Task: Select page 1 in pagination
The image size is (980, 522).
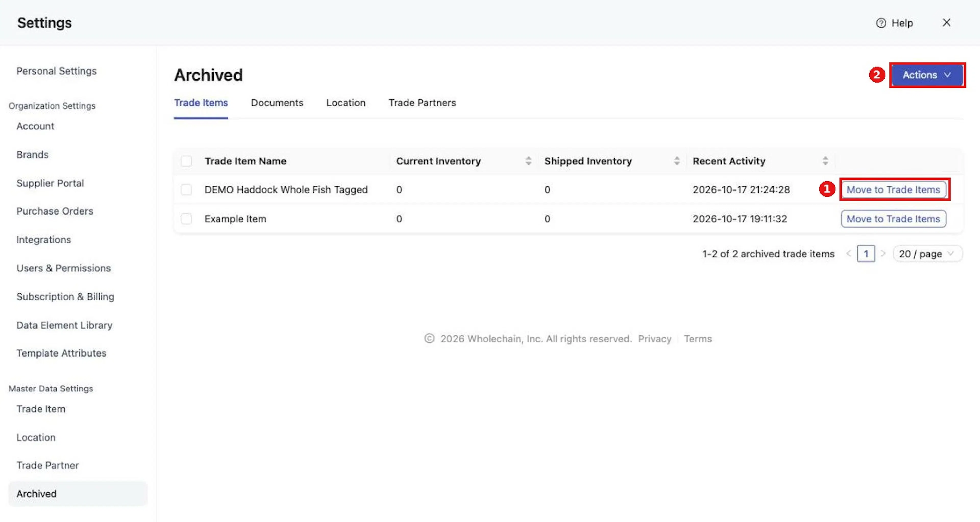Action: pyautogui.click(x=866, y=254)
